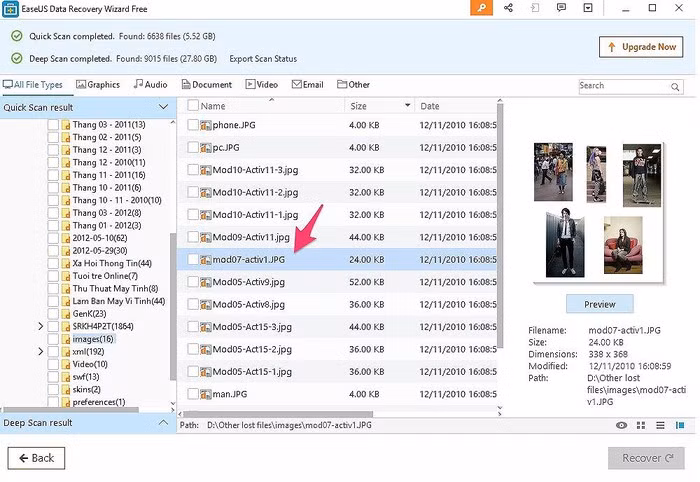Expand the Deep Scan result section
The height and width of the screenshot is (482, 700).
coord(163,423)
